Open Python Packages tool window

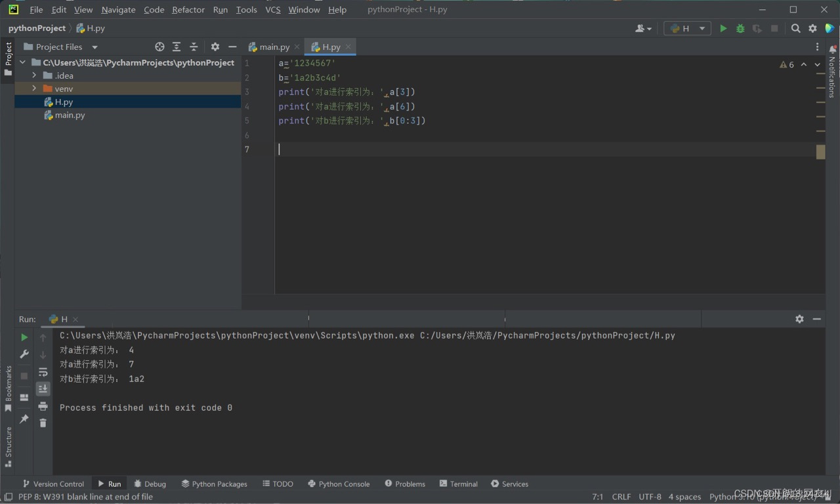(214, 484)
